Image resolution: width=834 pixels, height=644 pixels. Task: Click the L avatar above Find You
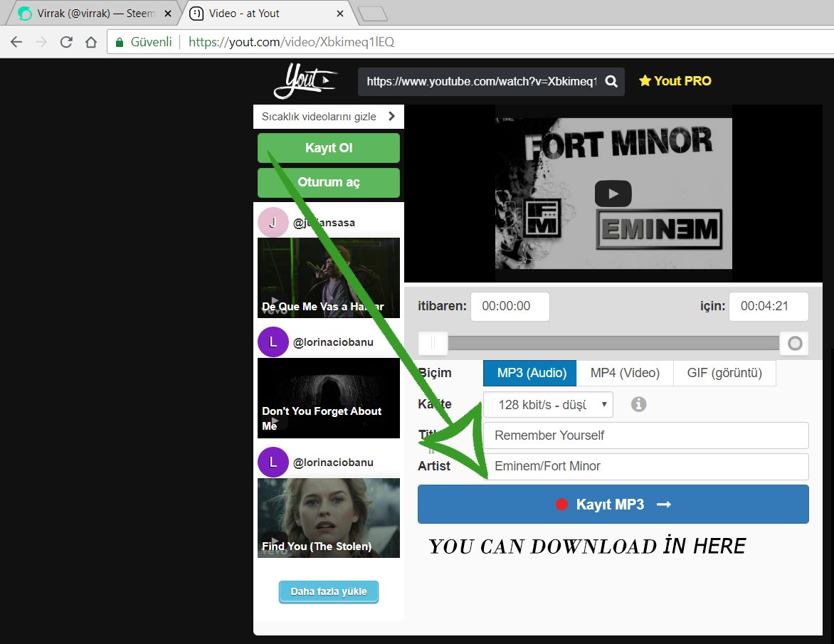(273, 462)
